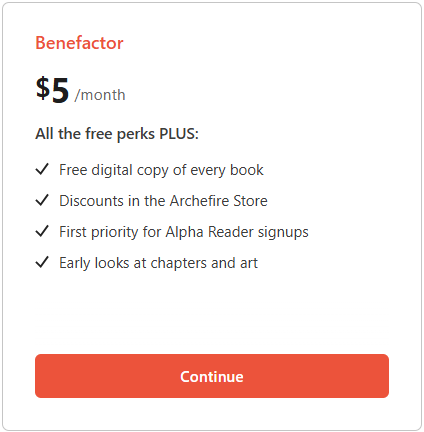Select the First priority for Alpha Reader signups text
Image resolution: width=424 pixels, height=432 pixels.
coord(184,232)
